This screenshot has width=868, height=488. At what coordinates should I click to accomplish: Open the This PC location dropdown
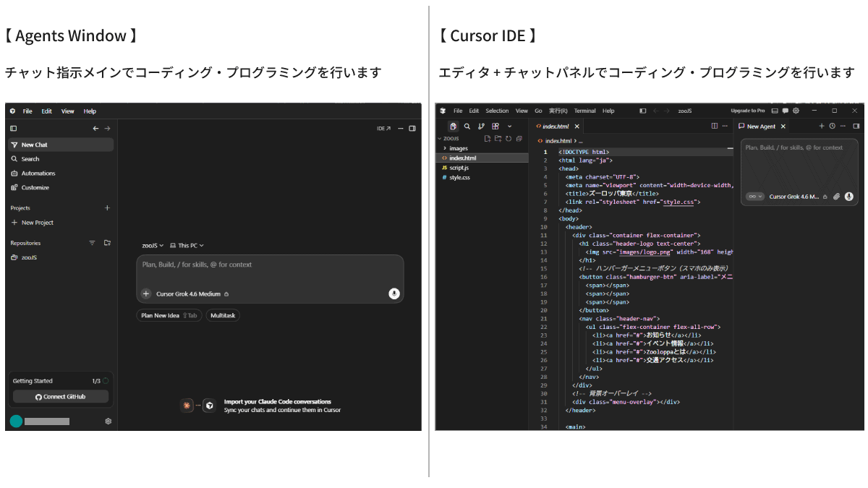[x=187, y=246]
